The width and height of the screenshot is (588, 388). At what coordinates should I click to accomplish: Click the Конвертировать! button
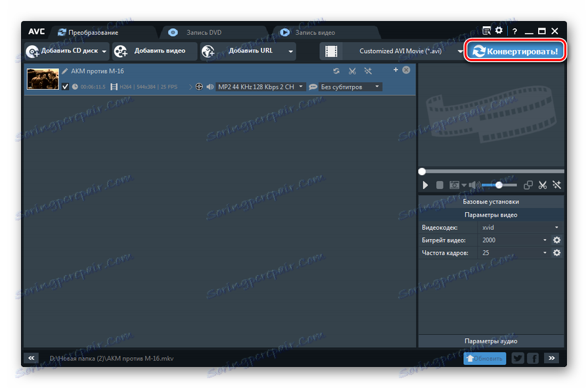coord(515,51)
